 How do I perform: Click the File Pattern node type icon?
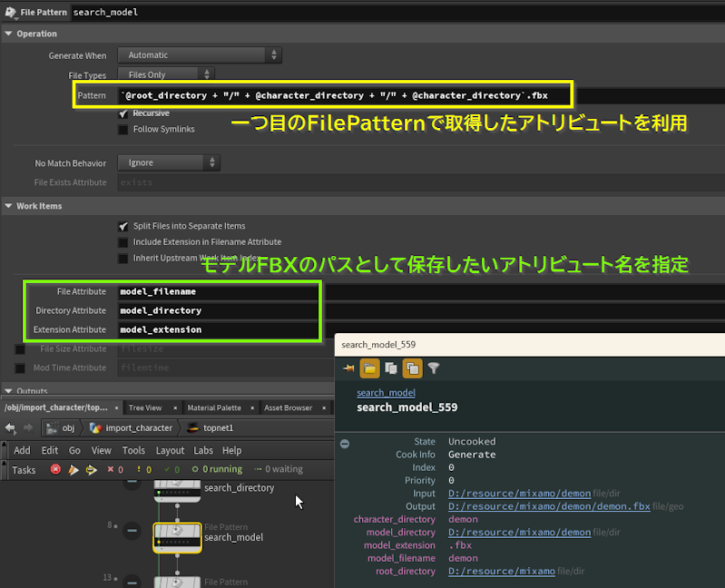[10, 12]
